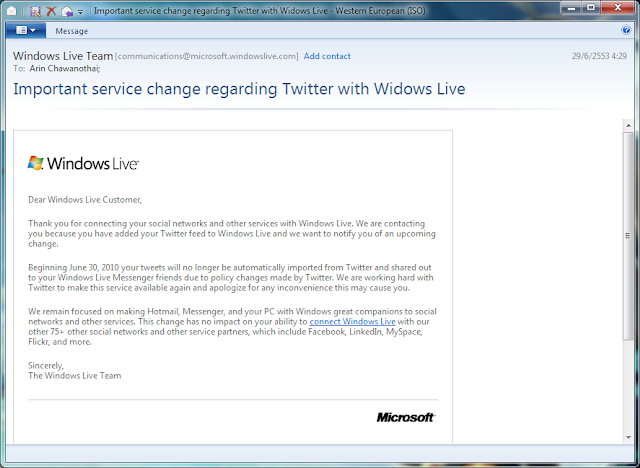Minimize the message window

click(x=571, y=8)
